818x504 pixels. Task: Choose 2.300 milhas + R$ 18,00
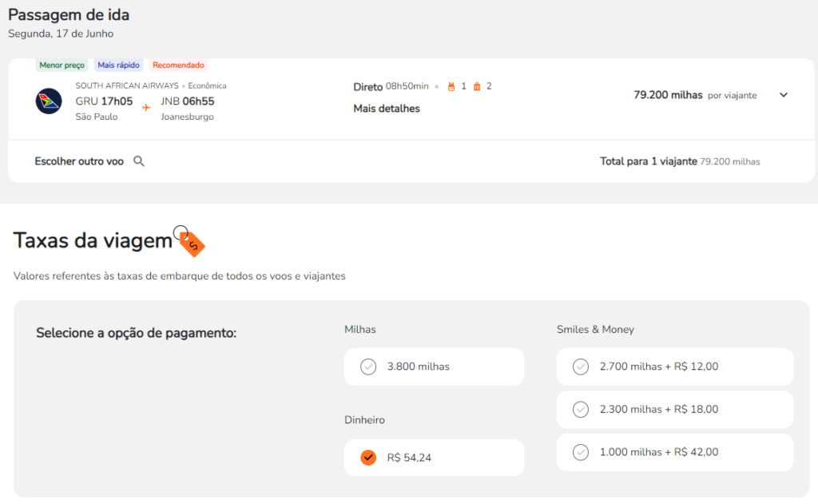click(x=581, y=409)
